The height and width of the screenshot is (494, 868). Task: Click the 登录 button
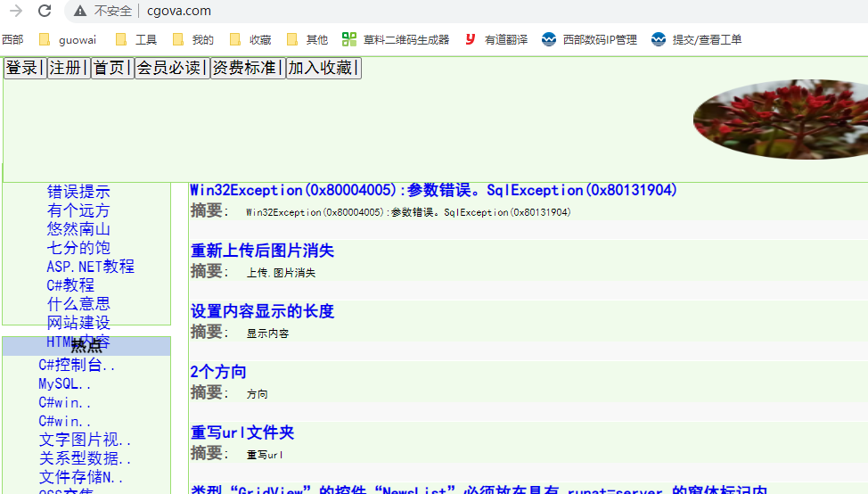point(25,69)
